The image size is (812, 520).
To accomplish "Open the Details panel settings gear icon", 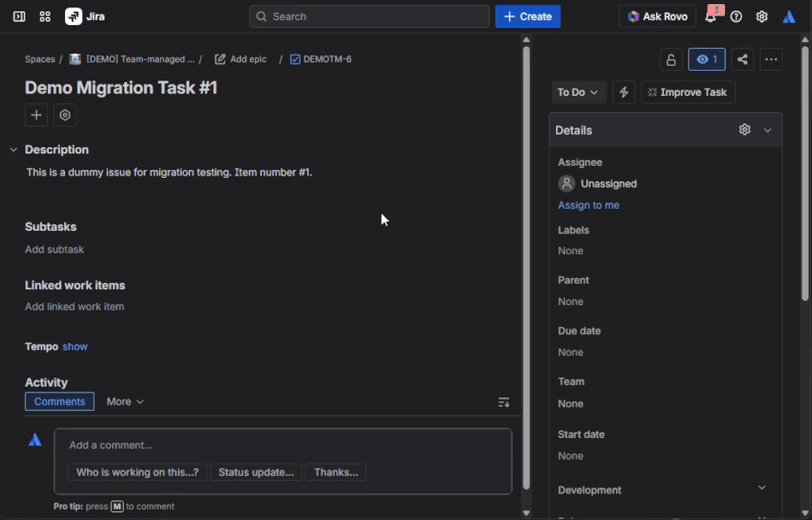I will [744, 129].
